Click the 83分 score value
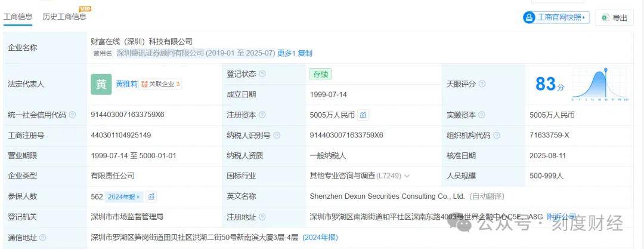This screenshot has height=249, width=644. click(550, 84)
